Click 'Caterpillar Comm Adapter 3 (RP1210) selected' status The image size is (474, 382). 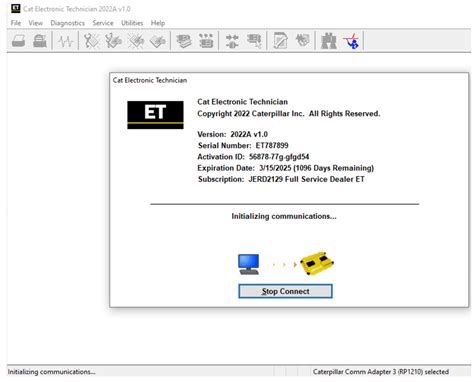[381, 372]
